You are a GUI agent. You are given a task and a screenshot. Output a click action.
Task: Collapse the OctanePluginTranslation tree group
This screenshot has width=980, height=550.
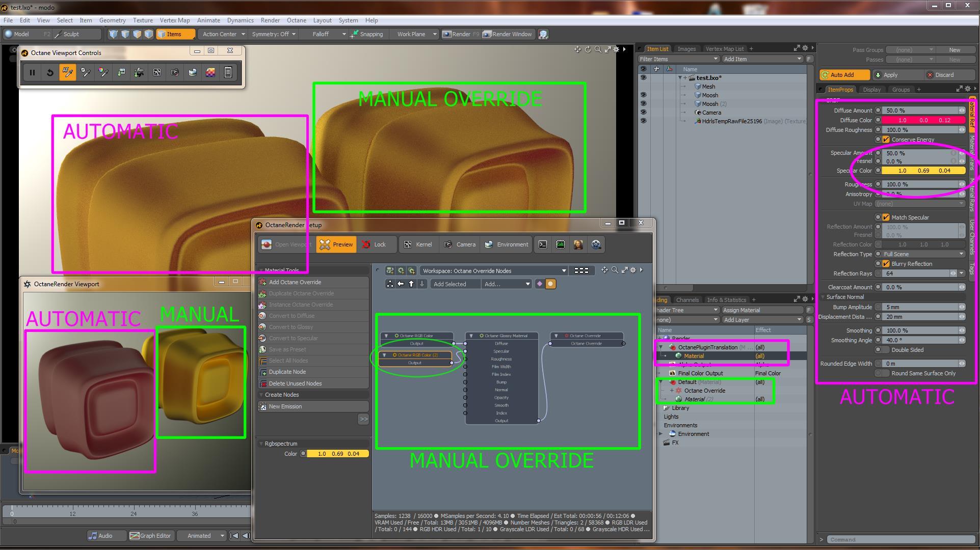click(661, 347)
